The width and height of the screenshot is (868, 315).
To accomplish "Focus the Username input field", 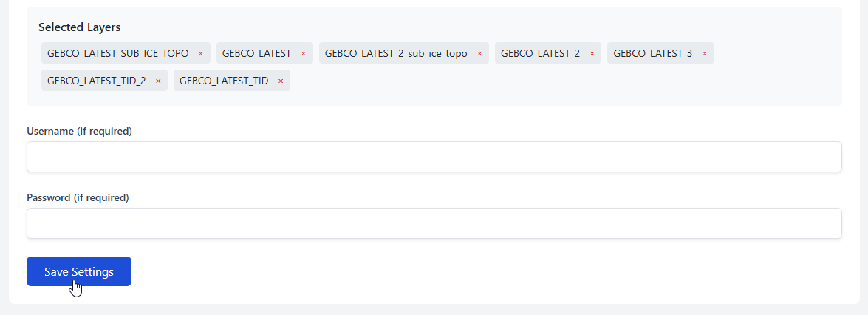I will [x=434, y=157].
